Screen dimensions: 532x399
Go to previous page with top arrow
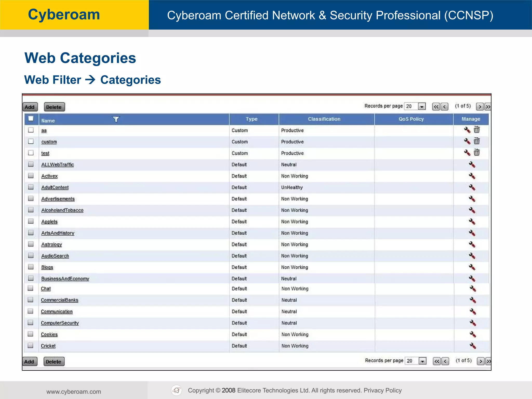click(x=444, y=107)
